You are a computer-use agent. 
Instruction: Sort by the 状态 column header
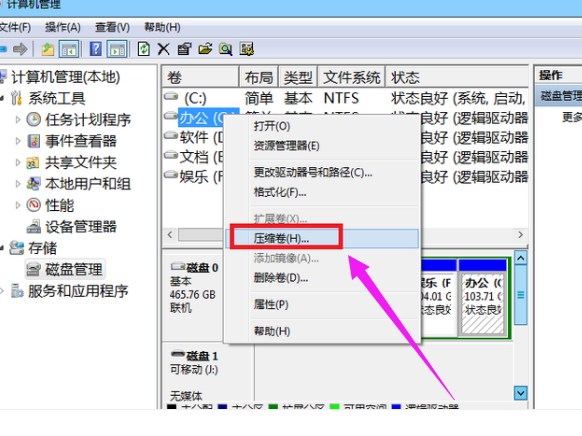pyautogui.click(x=457, y=78)
